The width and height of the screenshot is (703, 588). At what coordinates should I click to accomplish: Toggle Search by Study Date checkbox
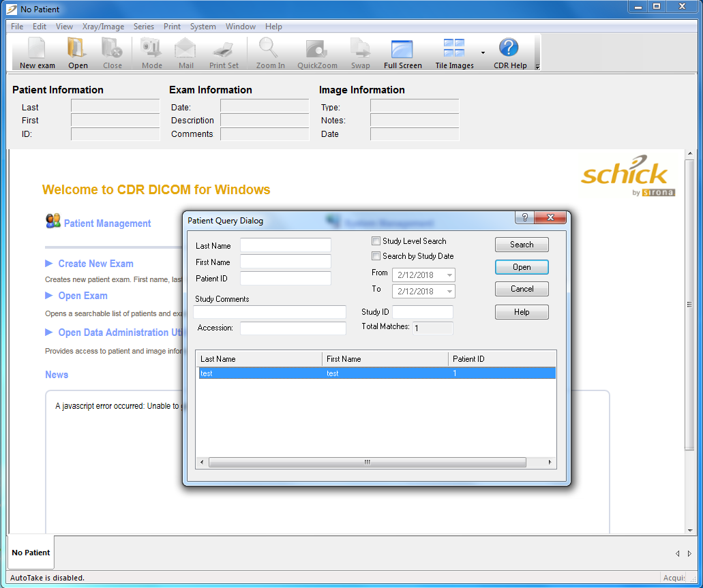coord(376,256)
